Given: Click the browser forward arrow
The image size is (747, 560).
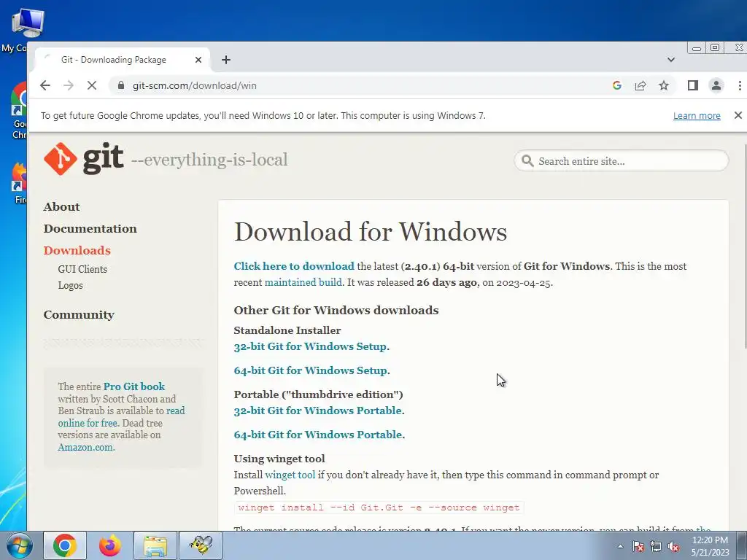Looking at the screenshot, I should click(69, 86).
